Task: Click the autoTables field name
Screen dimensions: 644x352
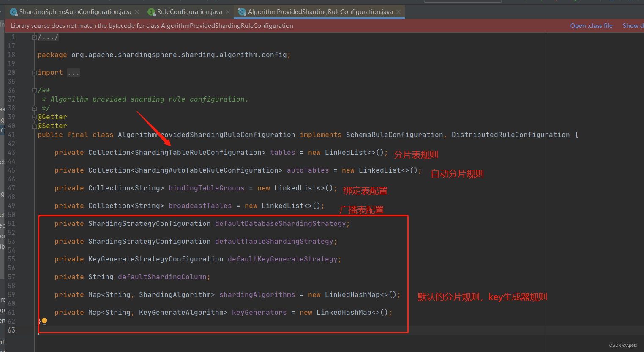Action: [308, 170]
